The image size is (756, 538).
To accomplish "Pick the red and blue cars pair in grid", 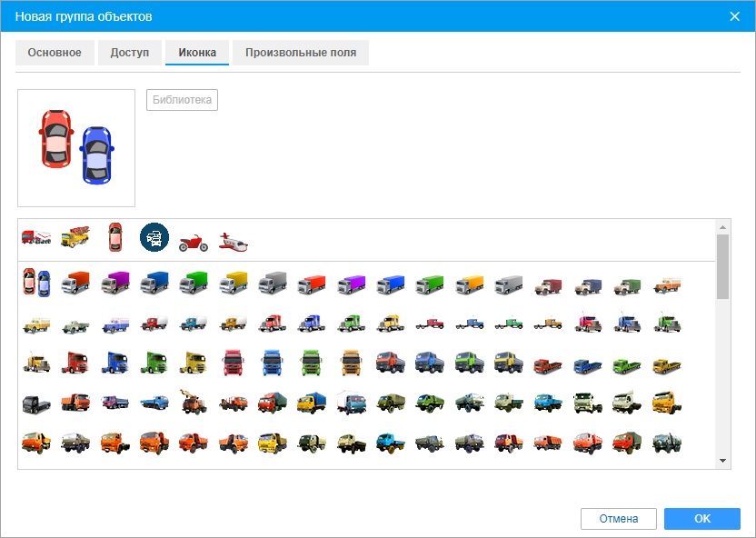I will tap(36, 283).
